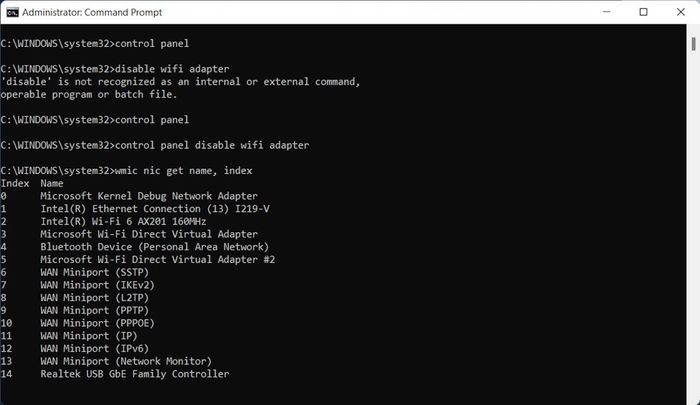
Task: Click the 'Administrator: Command Prompt' title text
Action: coord(92,13)
